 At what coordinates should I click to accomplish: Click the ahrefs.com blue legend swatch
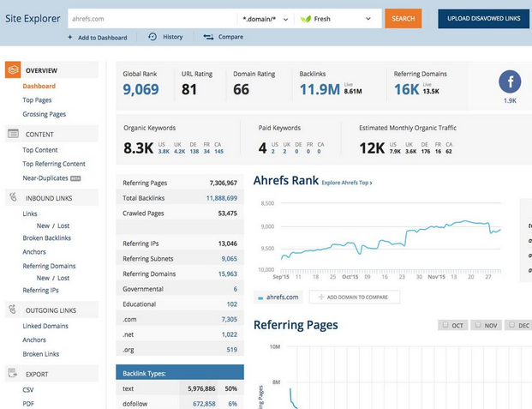point(260,298)
